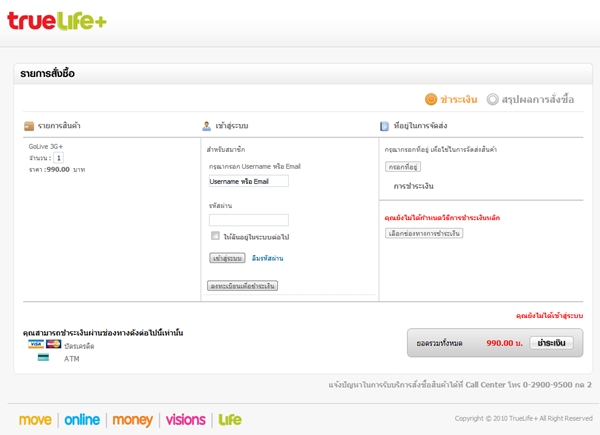This screenshot has height=435, width=600.
Task: Open the move footer link
Action: 35,420
